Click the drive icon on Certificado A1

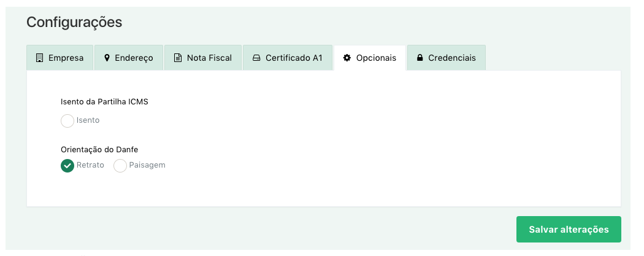256,58
